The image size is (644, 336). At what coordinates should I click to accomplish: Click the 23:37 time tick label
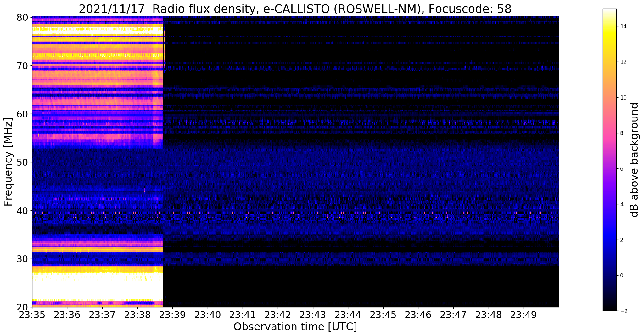[x=102, y=315]
